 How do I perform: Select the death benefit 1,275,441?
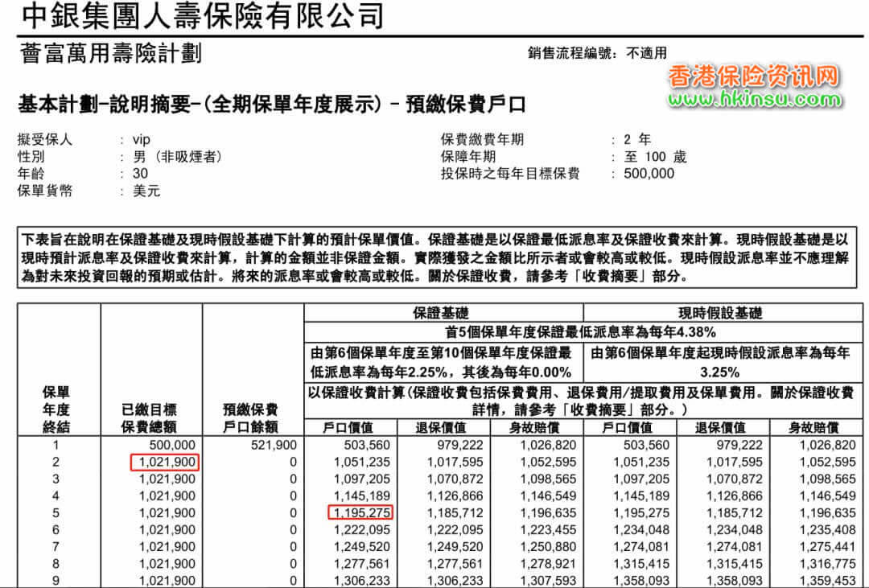pos(827,547)
